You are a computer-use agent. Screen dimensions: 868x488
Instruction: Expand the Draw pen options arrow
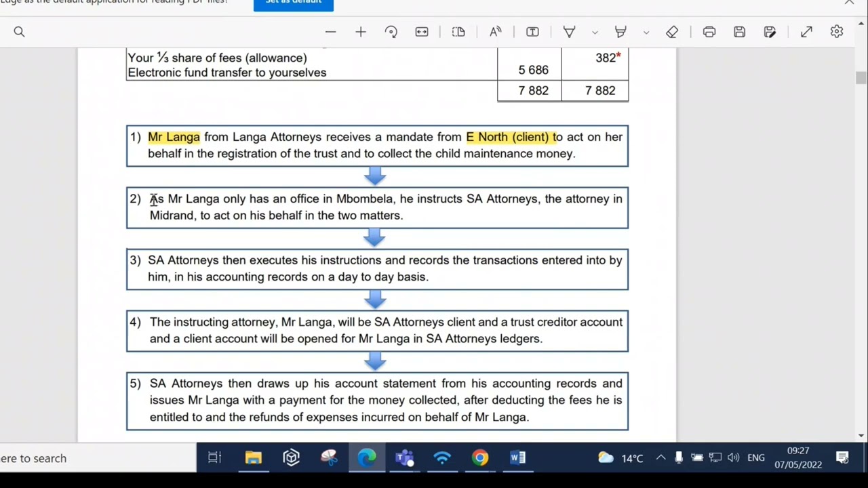point(595,32)
